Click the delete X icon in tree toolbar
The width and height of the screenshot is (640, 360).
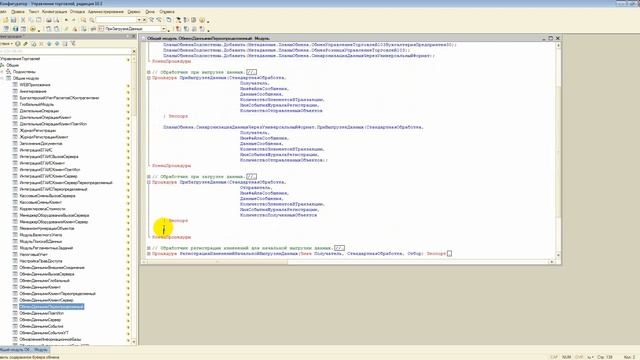[41, 43]
